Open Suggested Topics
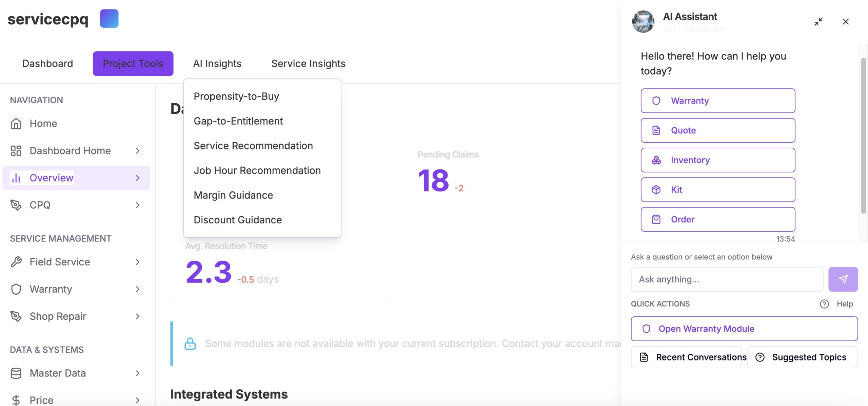Viewport: 868px width, 406px height. click(802, 357)
